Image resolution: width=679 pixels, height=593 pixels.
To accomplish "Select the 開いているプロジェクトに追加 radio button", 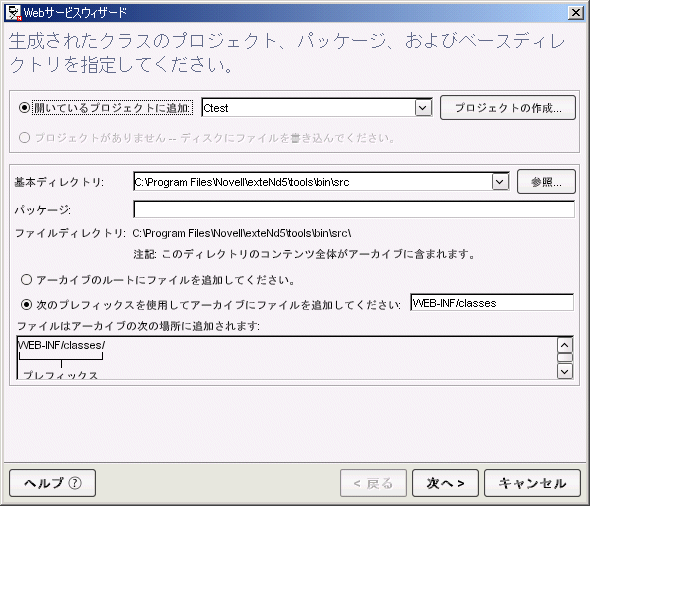I will 24,107.
